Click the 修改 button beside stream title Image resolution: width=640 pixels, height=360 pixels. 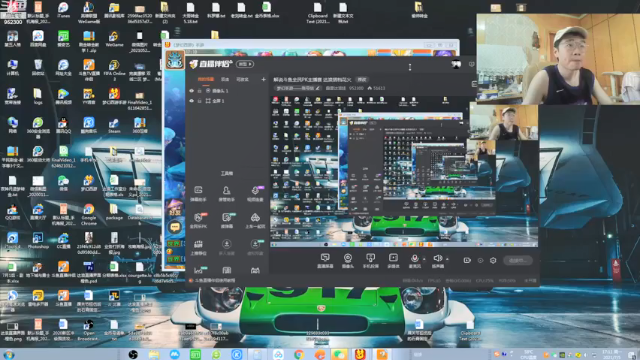point(362,80)
